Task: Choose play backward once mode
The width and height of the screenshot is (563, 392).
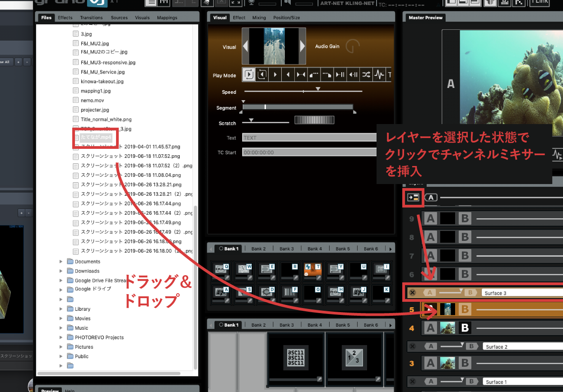Action: point(288,75)
